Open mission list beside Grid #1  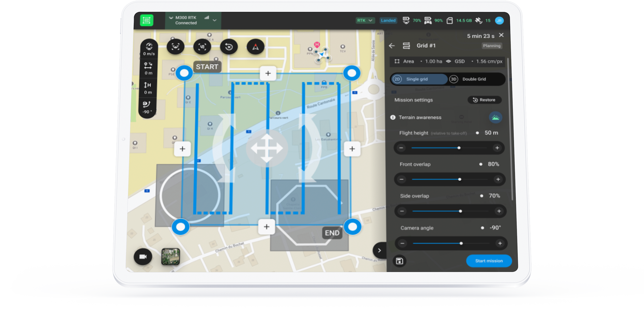(x=406, y=46)
